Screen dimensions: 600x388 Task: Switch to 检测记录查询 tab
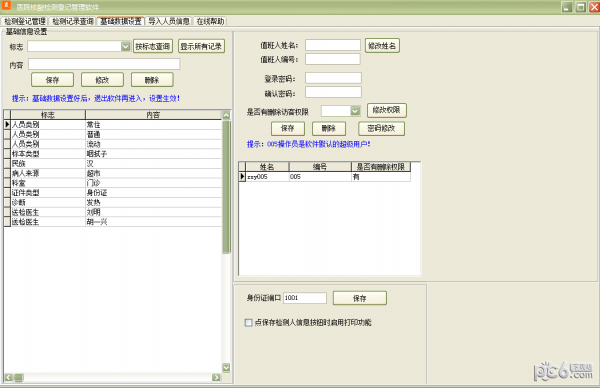(73, 21)
